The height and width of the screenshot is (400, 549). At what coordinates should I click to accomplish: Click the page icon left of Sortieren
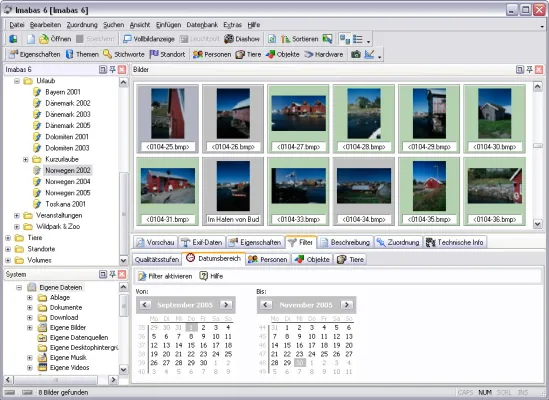tap(272, 39)
